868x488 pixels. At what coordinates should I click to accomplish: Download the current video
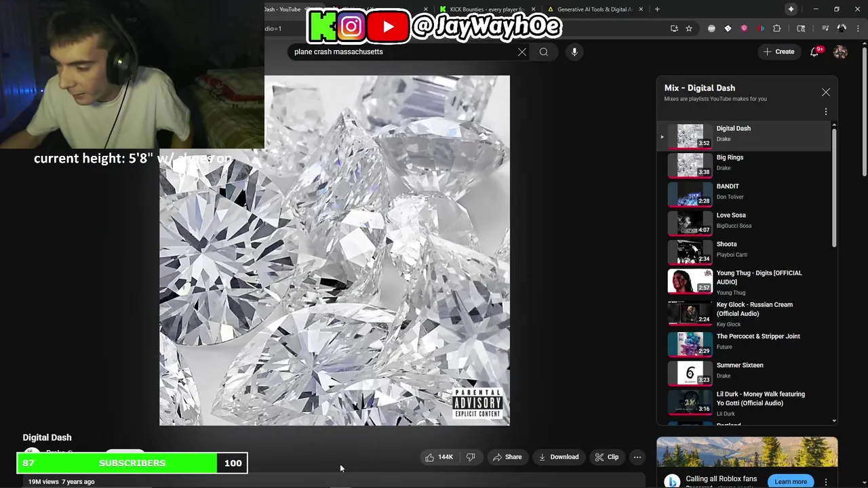coord(558,457)
